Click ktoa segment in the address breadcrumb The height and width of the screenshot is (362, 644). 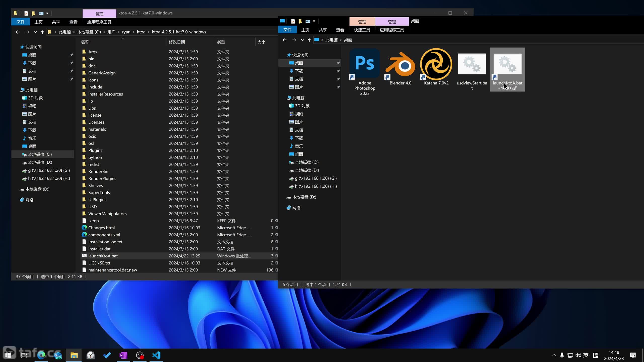click(141, 32)
